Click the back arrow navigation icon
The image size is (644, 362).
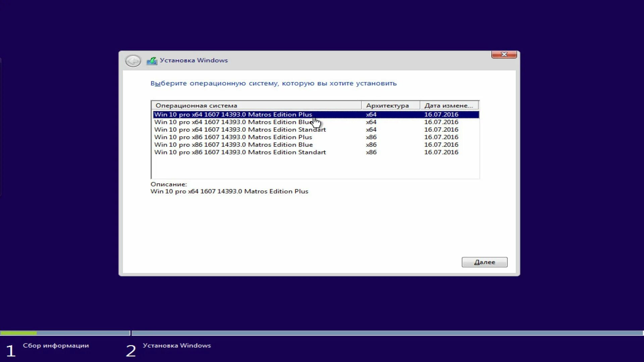[133, 61]
